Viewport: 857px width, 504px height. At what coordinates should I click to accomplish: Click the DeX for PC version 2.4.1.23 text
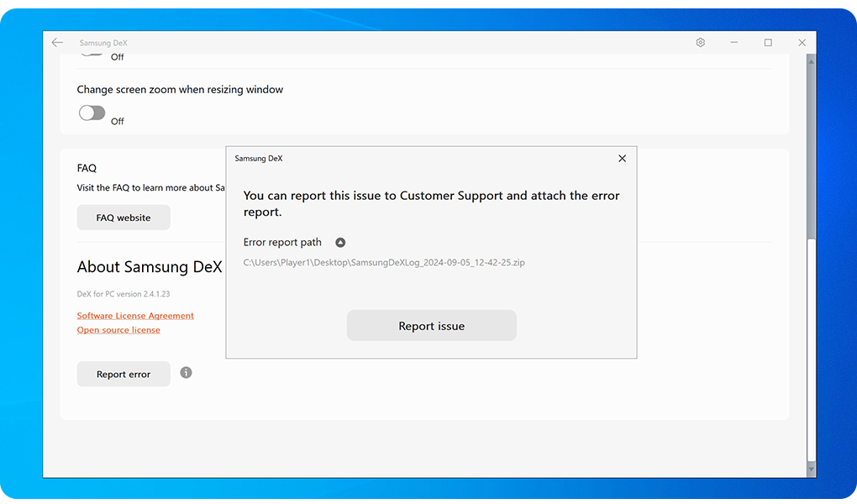(124, 294)
